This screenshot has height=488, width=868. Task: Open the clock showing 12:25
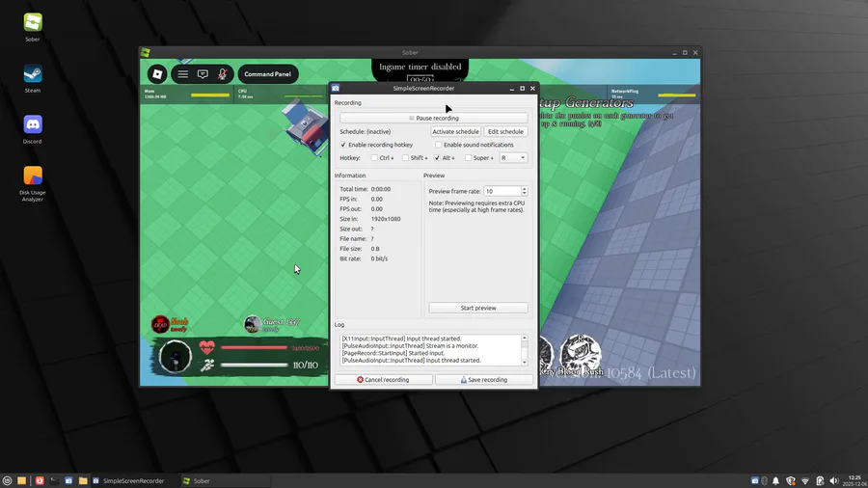coord(854,480)
